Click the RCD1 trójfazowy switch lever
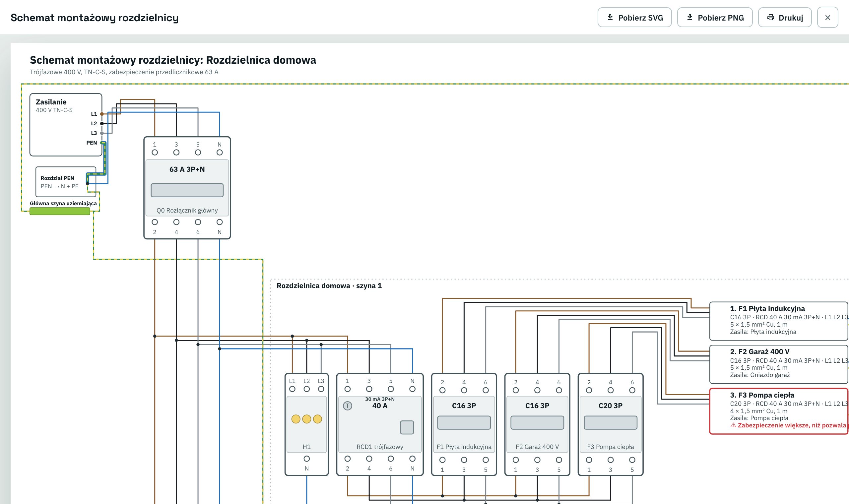The height and width of the screenshot is (504, 849). 407,427
